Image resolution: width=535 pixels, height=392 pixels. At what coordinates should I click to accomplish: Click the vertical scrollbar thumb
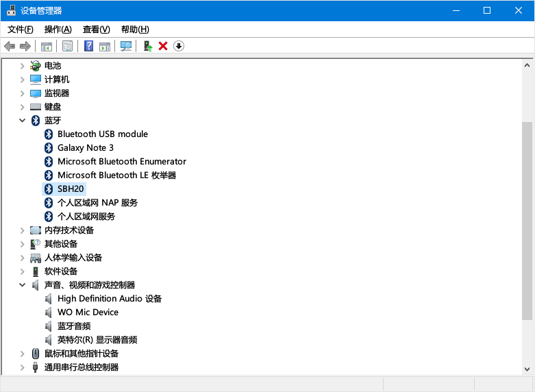[527, 221]
